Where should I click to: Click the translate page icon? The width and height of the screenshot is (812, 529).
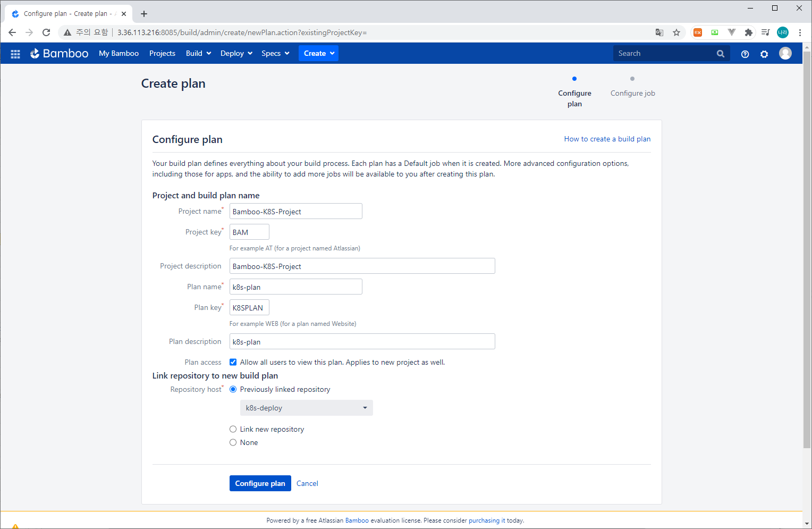point(659,32)
